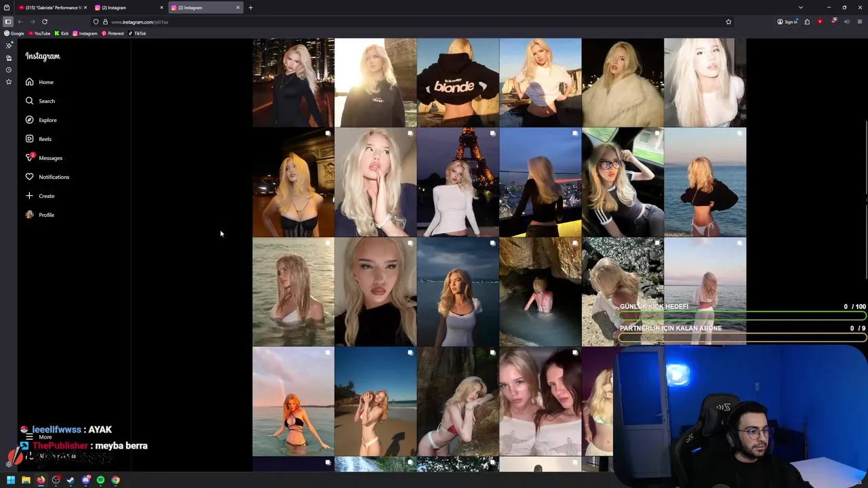Open Notifications heart icon
868x488 pixels.
(29, 177)
